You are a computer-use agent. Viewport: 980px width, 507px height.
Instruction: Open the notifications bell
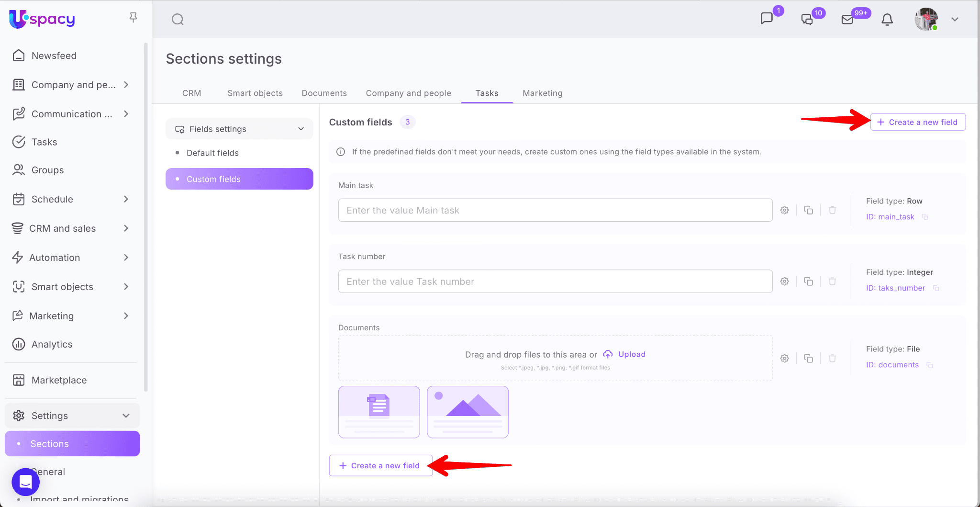(887, 19)
